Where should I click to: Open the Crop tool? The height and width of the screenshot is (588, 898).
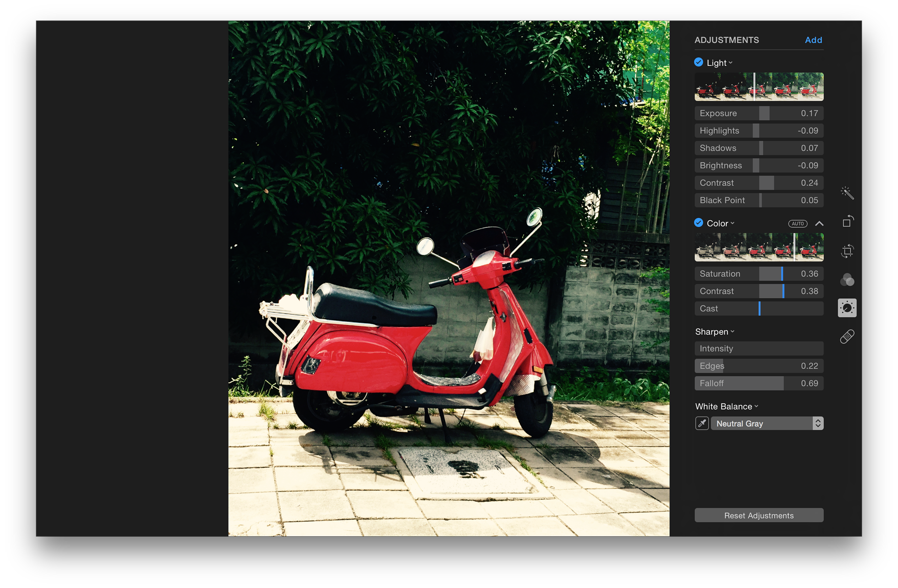[847, 251]
